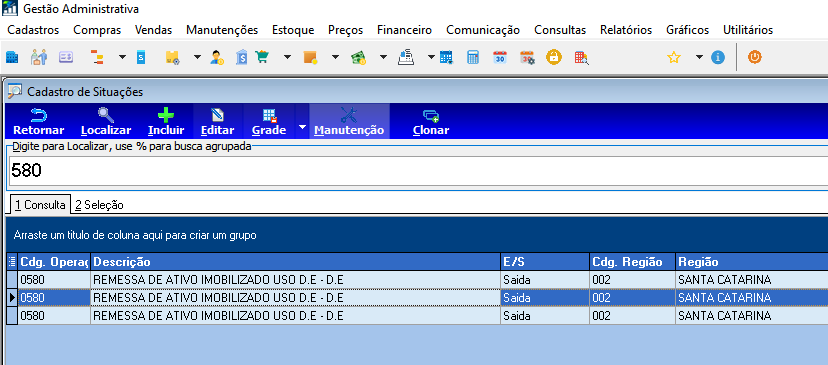Open the Consultas menu
828x365 pixels.
560,30
